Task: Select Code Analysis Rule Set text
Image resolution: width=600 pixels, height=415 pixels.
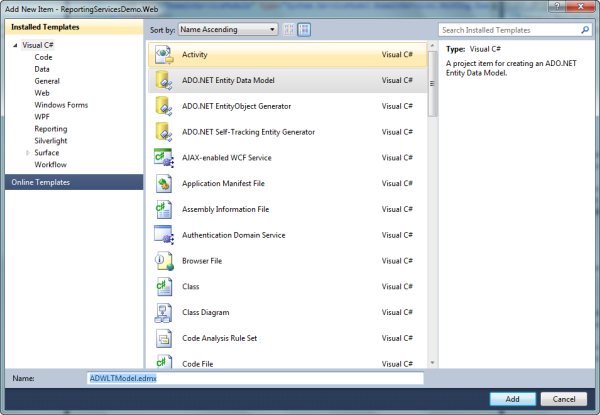Action: click(x=219, y=338)
